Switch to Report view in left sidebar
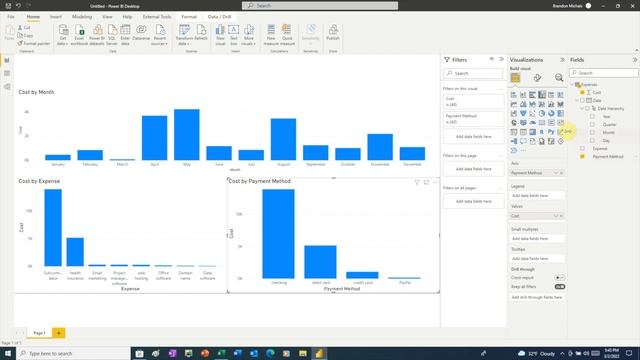The width and height of the screenshot is (640, 360). [x=7, y=60]
